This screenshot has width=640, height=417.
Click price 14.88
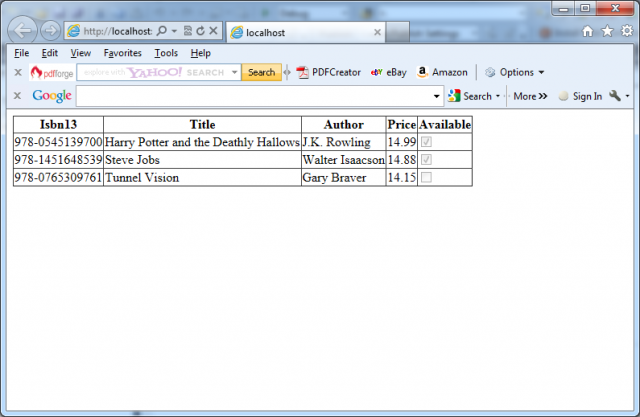click(402, 160)
